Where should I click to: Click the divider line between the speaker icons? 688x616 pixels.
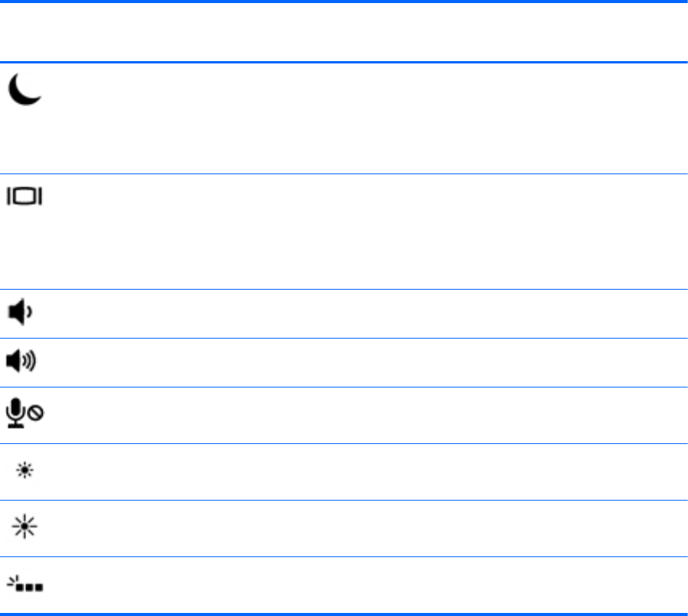(x=344, y=338)
